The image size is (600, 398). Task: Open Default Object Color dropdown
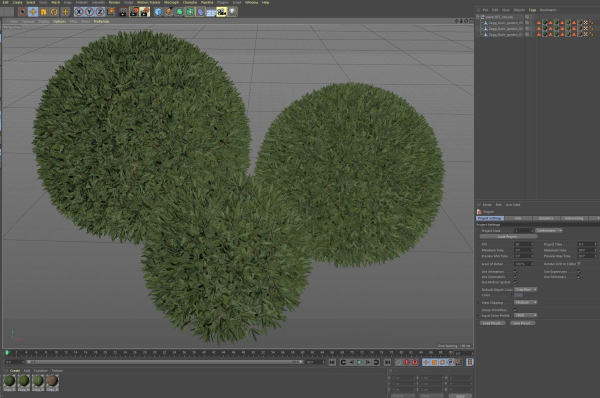pos(525,289)
